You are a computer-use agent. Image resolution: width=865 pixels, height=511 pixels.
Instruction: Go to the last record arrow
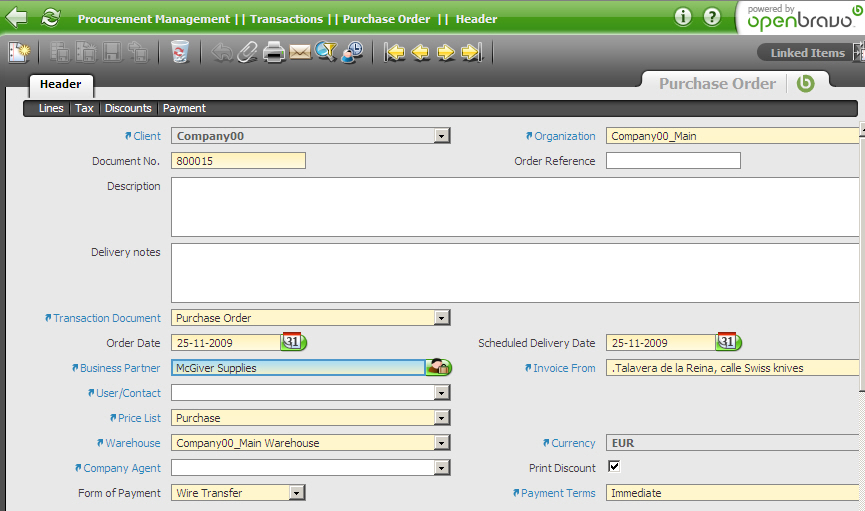coord(472,52)
